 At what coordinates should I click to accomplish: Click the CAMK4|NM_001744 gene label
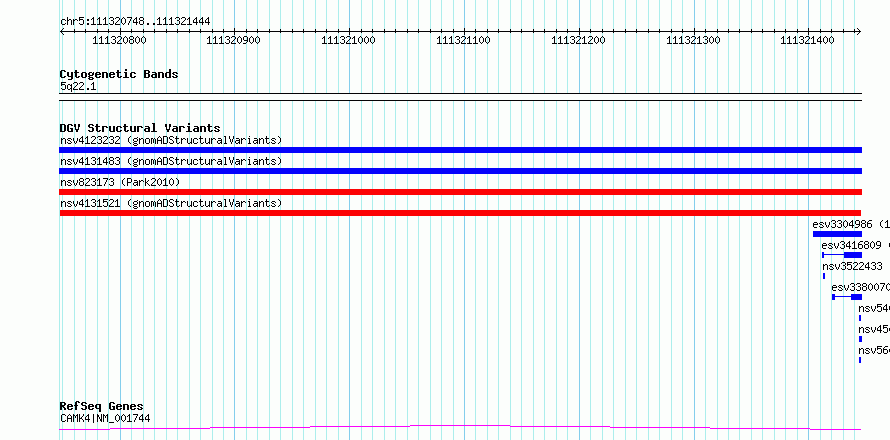[x=105, y=419]
